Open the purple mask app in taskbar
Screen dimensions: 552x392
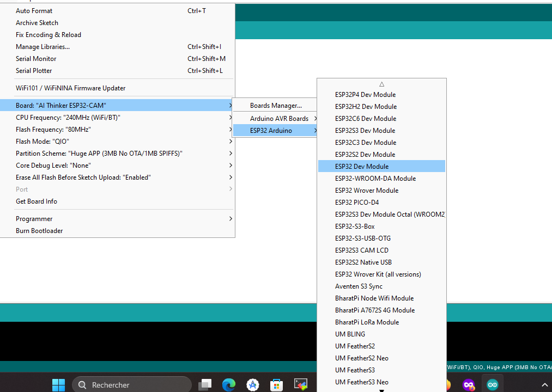point(469,384)
